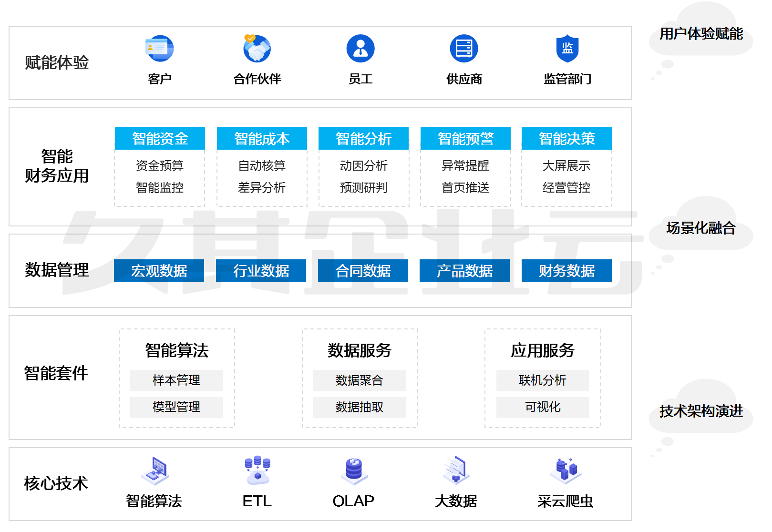This screenshot has height=532, width=772.
Task: Choose 数据抽取 under 数据服务
Action: coord(360,407)
